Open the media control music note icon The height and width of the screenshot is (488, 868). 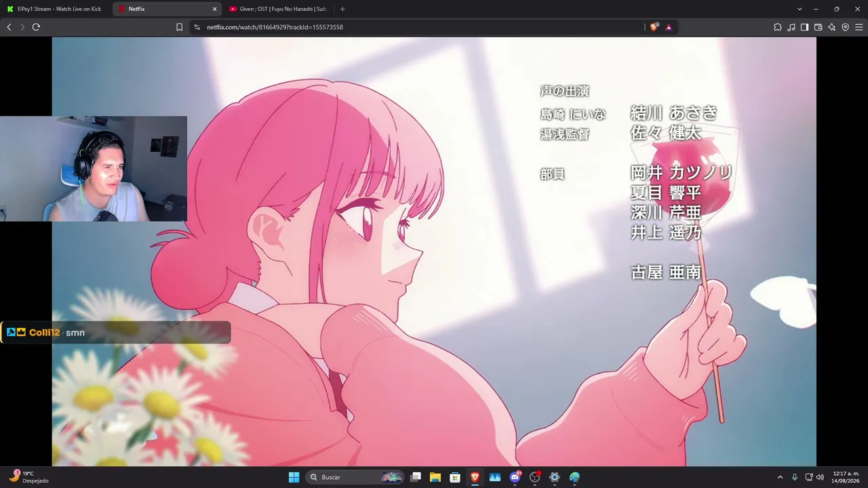[791, 27]
